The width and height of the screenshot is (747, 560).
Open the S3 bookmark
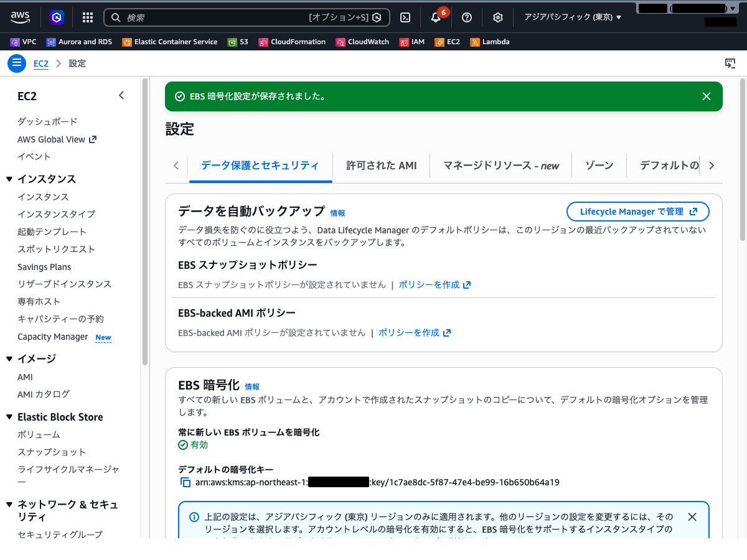tap(238, 42)
